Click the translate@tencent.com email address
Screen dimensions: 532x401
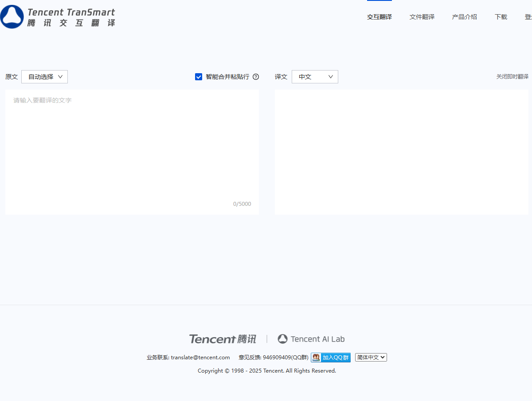point(200,358)
